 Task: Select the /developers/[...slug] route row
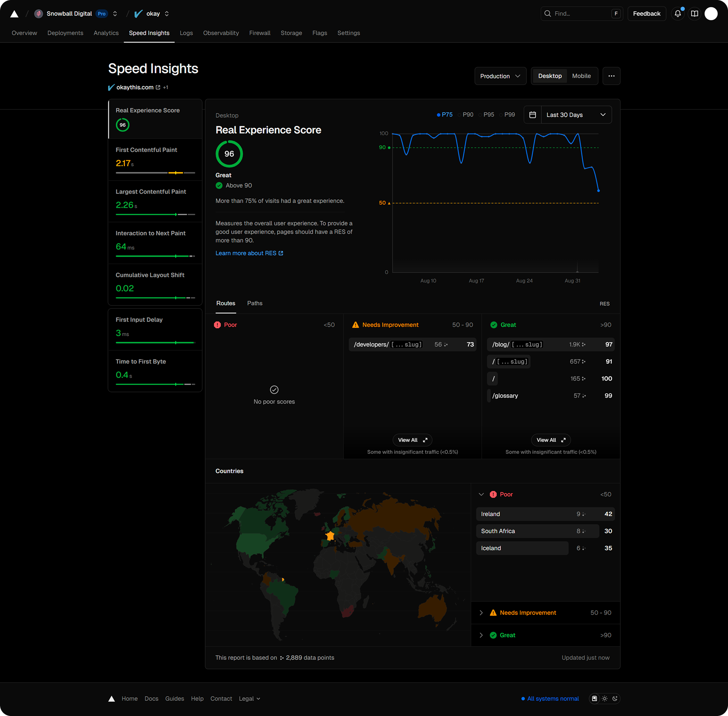pyautogui.click(x=413, y=345)
